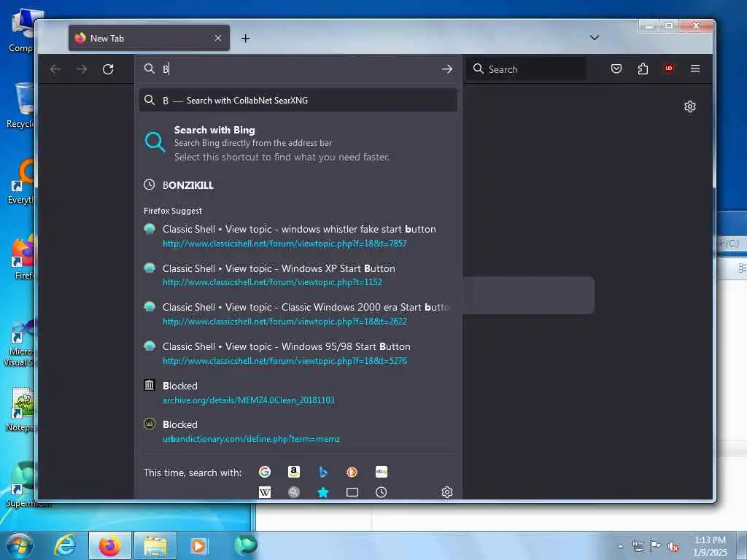Search this time with Google

[265, 472]
